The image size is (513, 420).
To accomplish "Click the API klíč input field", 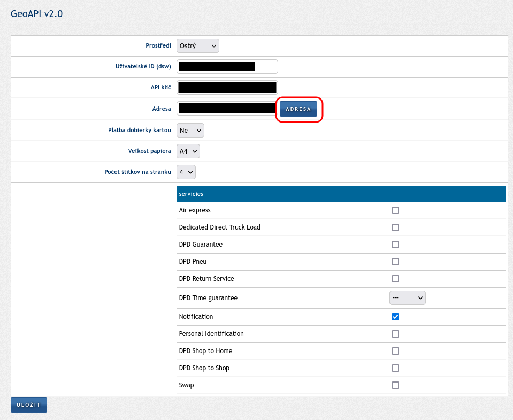I will point(227,88).
